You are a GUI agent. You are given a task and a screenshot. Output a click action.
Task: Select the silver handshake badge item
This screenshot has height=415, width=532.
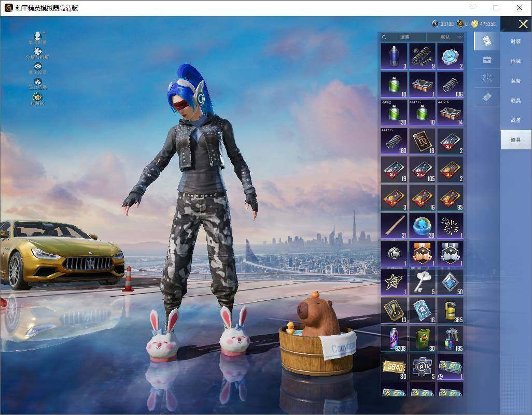coord(450,254)
